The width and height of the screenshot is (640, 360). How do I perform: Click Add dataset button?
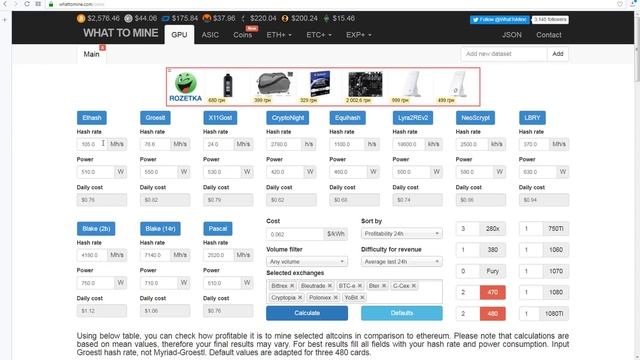[558, 54]
